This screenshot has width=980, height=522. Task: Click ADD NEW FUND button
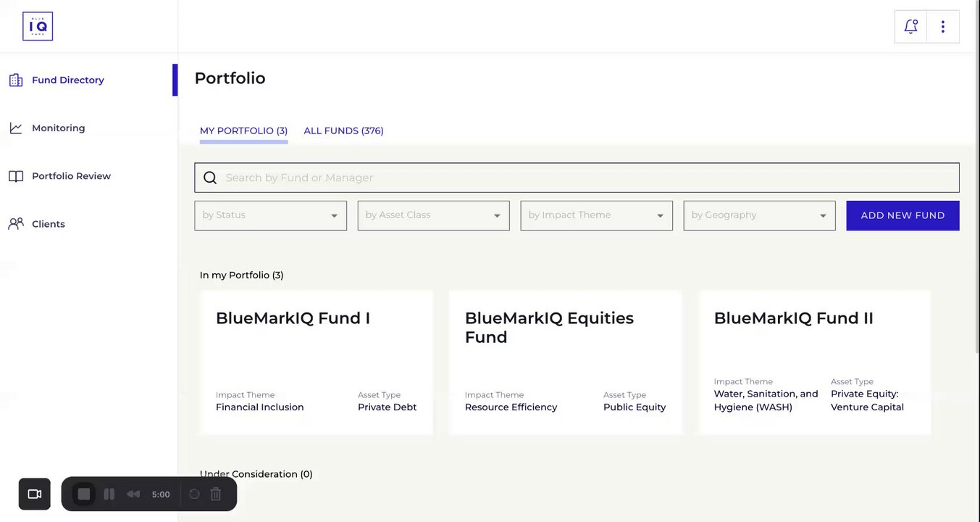[903, 215]
